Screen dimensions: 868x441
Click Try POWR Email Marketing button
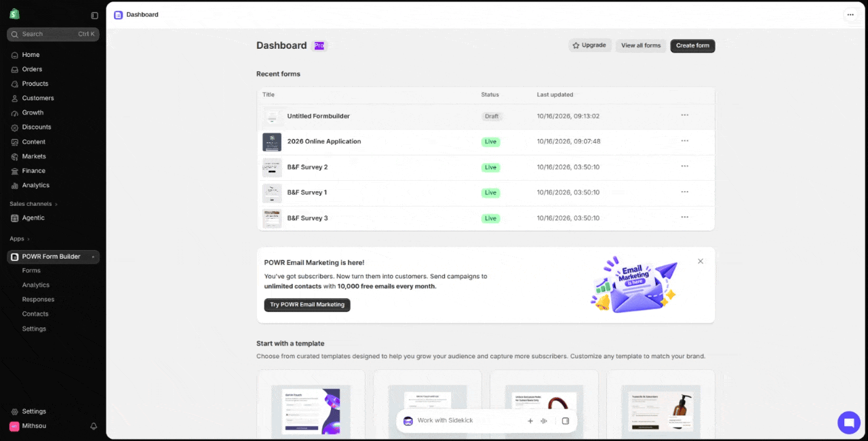[x=307, y=305]
